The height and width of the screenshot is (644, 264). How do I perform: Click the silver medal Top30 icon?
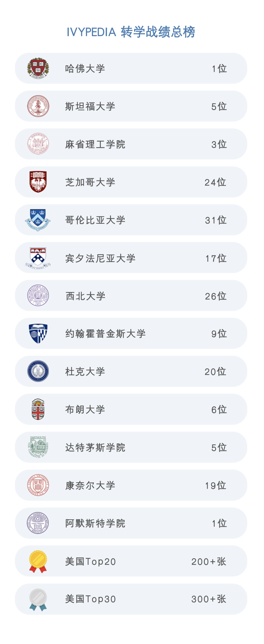pos(38,599)
